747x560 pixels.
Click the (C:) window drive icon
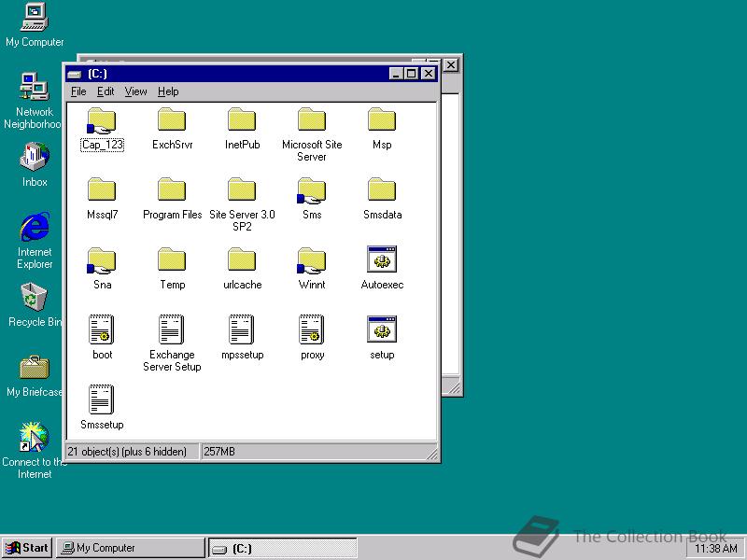(x=75, y=75)
